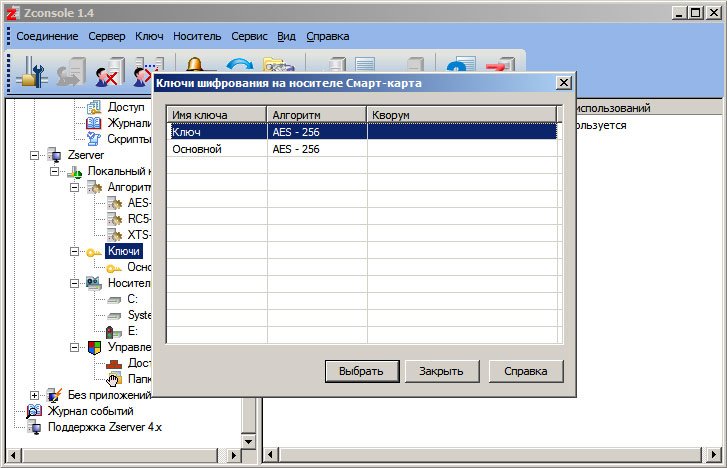Image resolution: width=727 pixels, height=468 pixels.
Task: Collapse the Алгоритмы tree node
Action: [74, 187]
